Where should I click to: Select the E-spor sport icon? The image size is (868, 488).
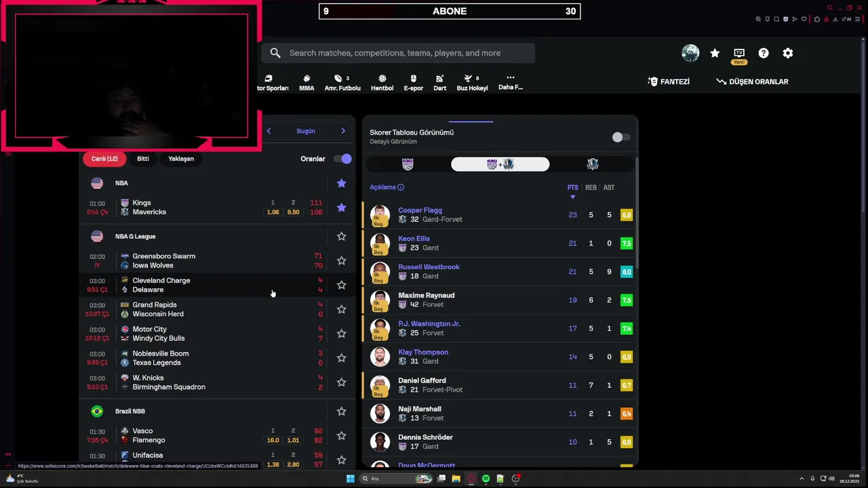point(414,83)
